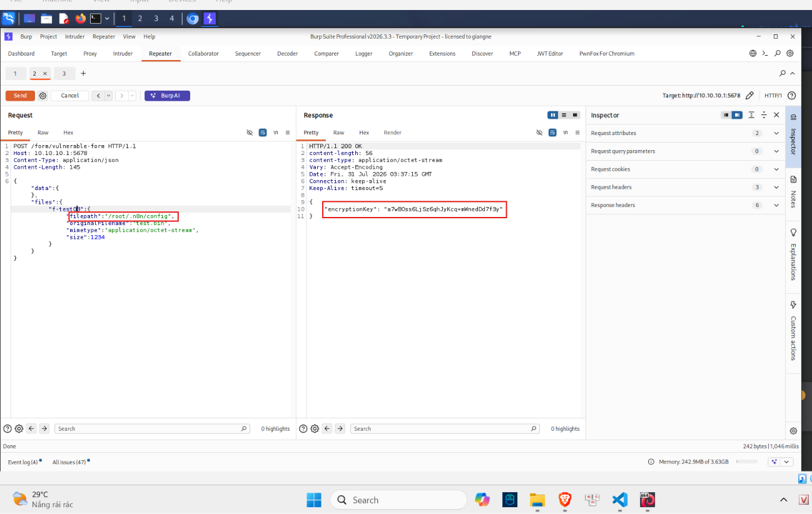Switch HTTP/1 protocol setting

pyautogui.click(x=772, y=96)
